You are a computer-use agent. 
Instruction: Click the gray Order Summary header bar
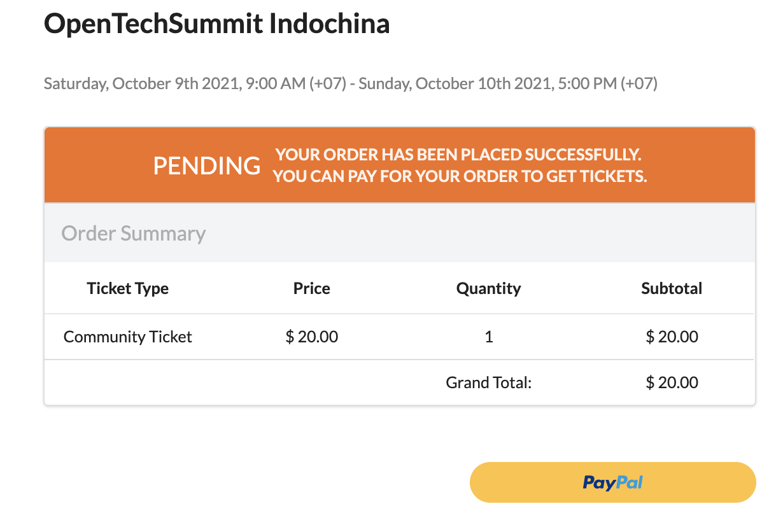[400, 233]
